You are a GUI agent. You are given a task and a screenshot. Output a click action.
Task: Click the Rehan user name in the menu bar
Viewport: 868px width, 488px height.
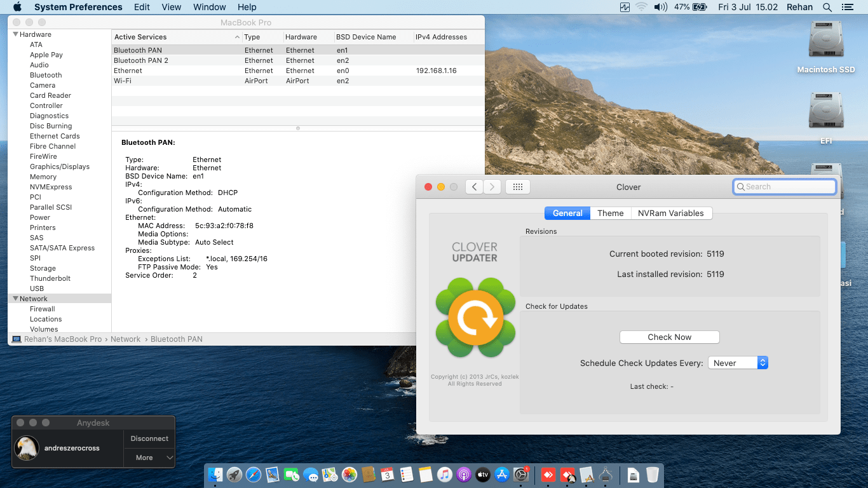click(799, 7)
